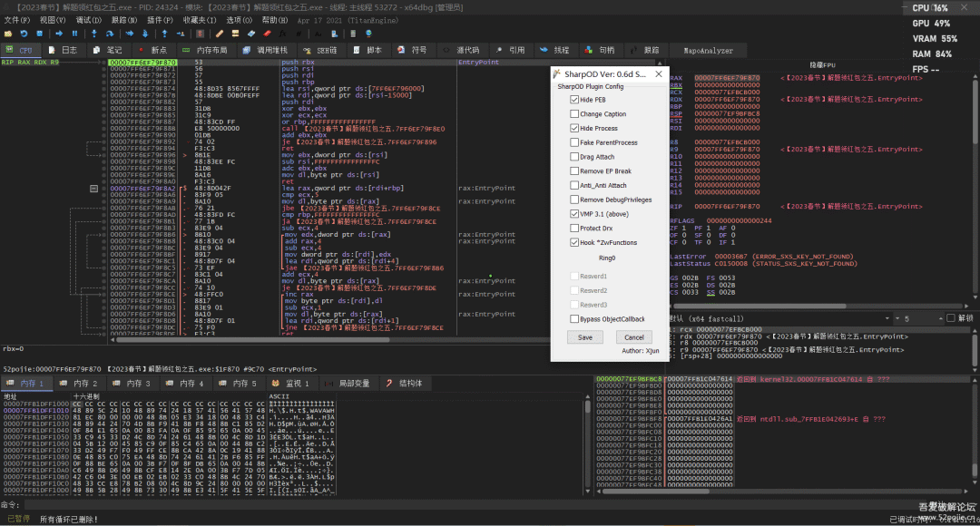Enable the Remove EP Break checkbox
The height and width of the screenshot is (526, 980).
[x=574, y=171]
